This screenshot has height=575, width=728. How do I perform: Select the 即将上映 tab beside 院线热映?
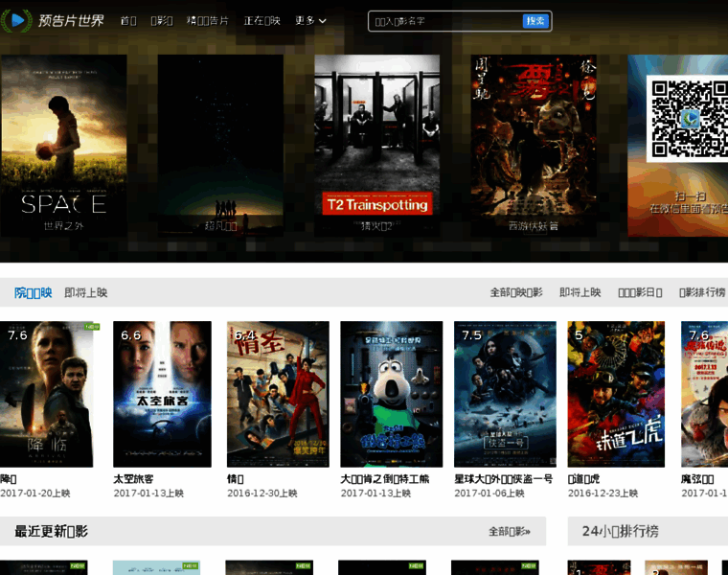point(86,292)
